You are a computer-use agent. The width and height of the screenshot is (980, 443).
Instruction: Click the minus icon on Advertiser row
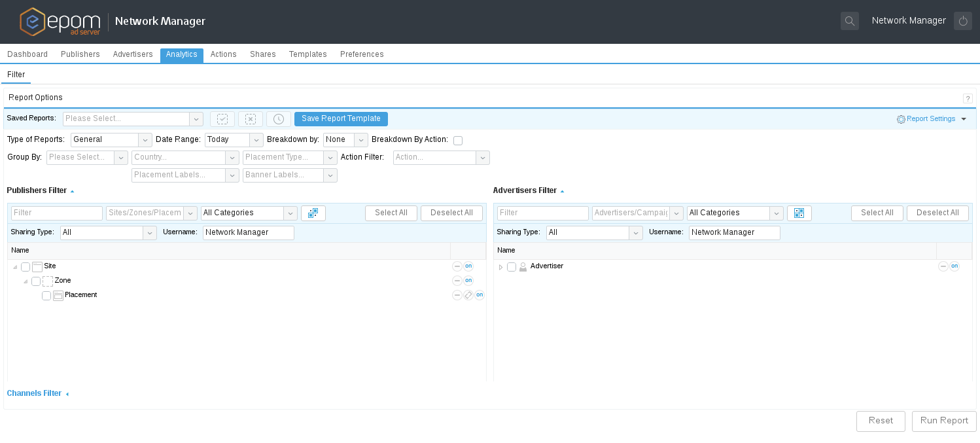point(943,266)
